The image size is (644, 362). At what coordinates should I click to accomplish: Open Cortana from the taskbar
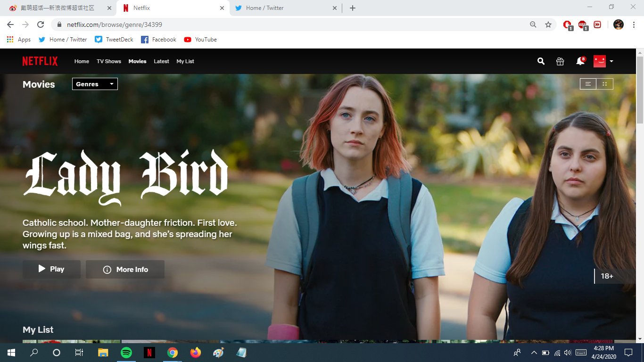(x=57, y=352)
